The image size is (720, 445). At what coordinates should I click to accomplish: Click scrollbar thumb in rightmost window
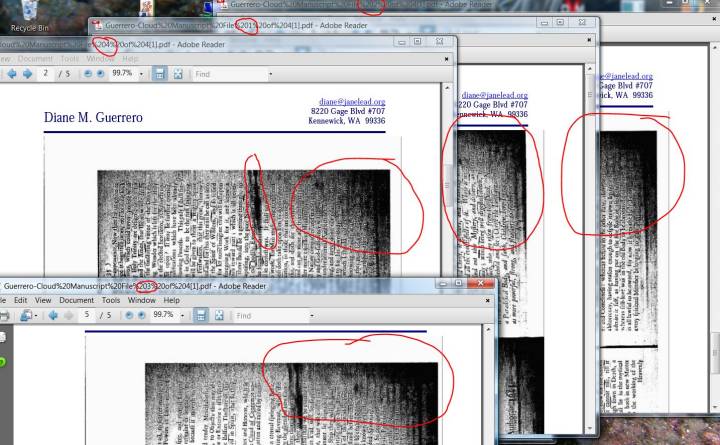pyautogui.click(x=714, y=353)
